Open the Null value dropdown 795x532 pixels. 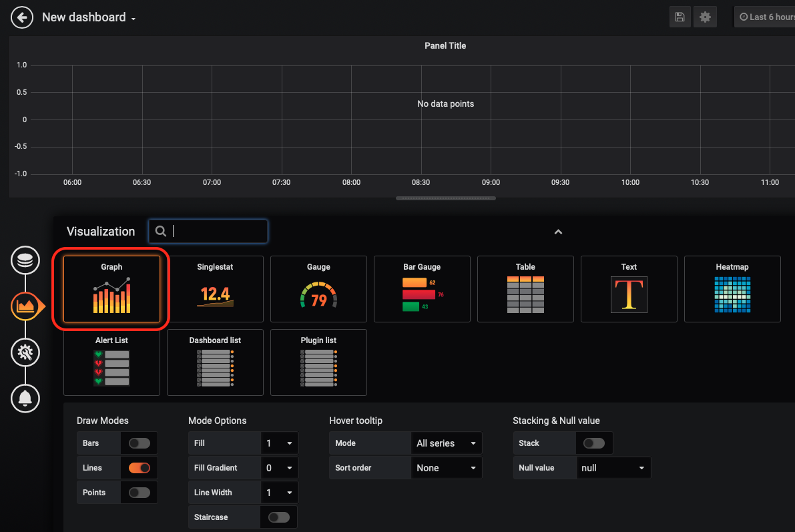click(x=613, y=468)
